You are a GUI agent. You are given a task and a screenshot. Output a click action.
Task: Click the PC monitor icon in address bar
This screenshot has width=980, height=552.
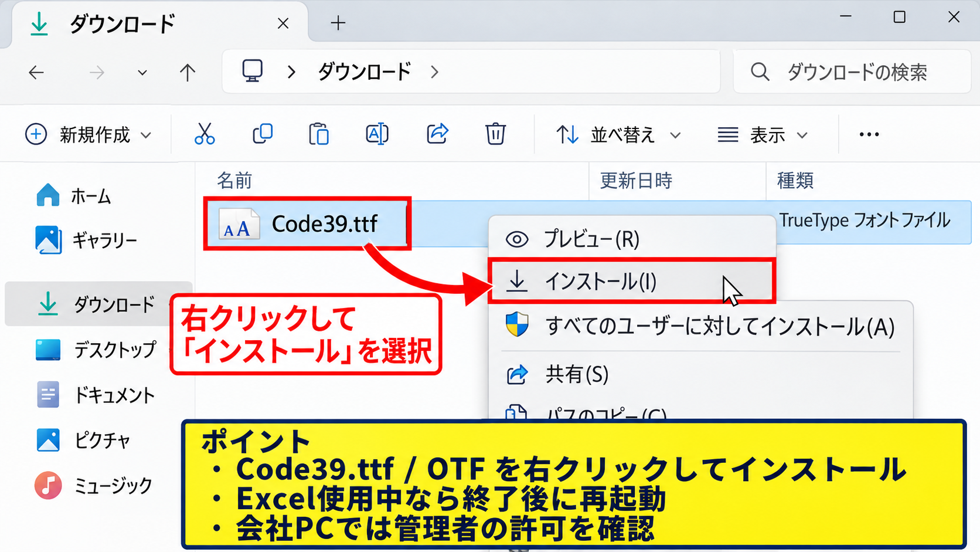253,71
